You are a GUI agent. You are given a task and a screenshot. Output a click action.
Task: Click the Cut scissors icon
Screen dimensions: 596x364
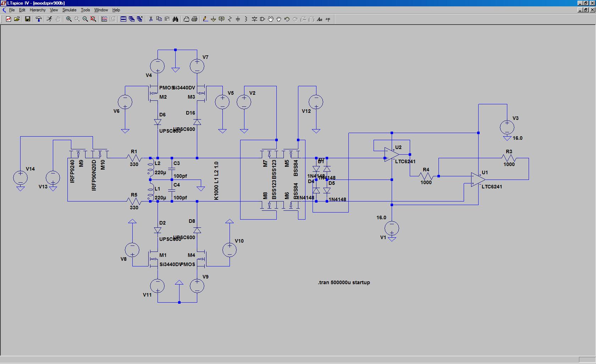(151, 19)
